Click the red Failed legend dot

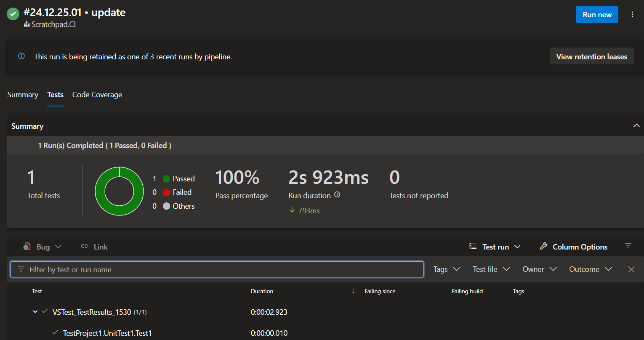point(166,192)
